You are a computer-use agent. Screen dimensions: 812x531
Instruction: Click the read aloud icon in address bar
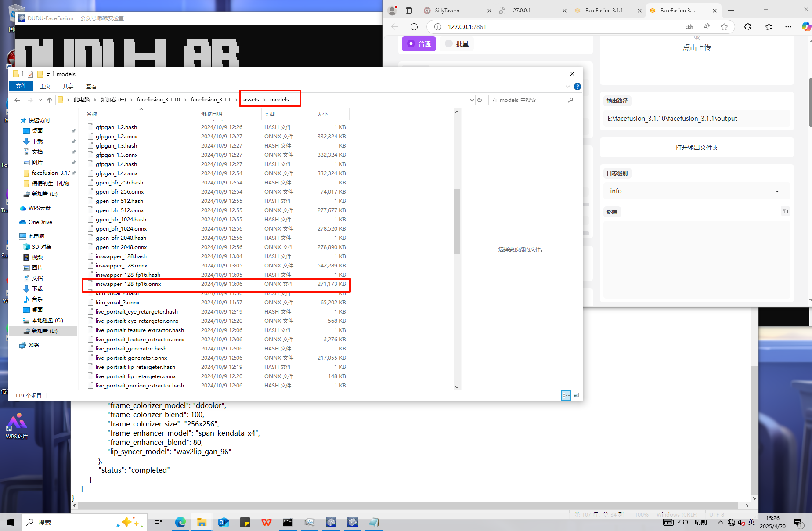tap(707, 27)
